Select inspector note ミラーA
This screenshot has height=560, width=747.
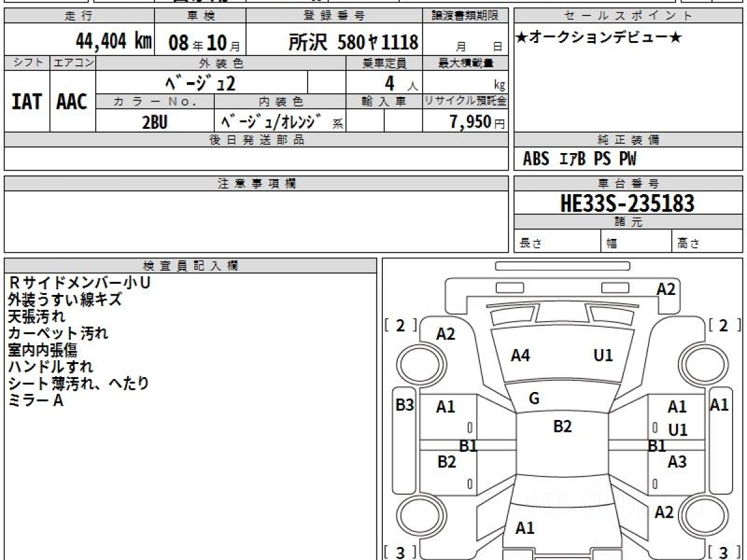(35, 401)
